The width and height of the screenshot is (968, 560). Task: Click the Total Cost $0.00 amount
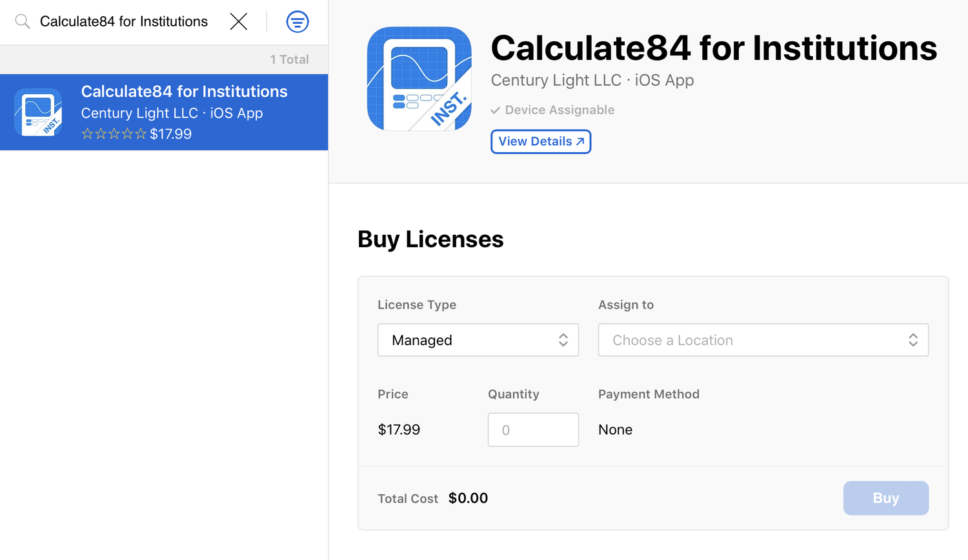[x=468, y=498]
